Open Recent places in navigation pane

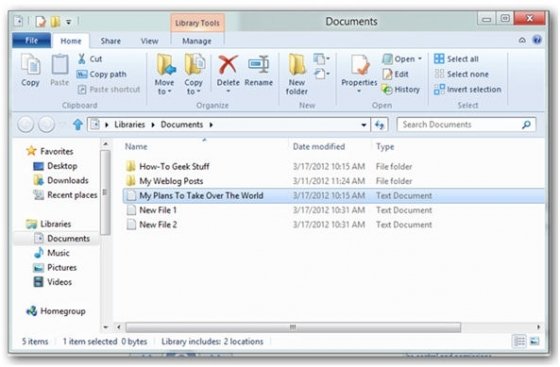65,195
